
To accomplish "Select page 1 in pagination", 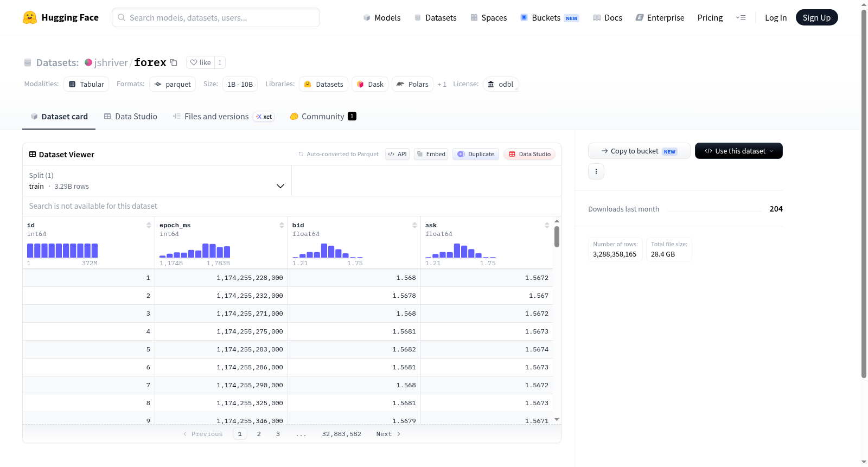I will [x=240, y=434].
